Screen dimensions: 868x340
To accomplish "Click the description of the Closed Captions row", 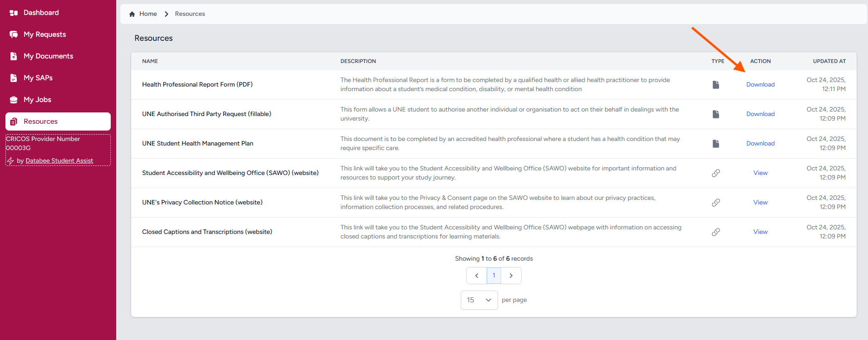I will [x=511, y=232].
